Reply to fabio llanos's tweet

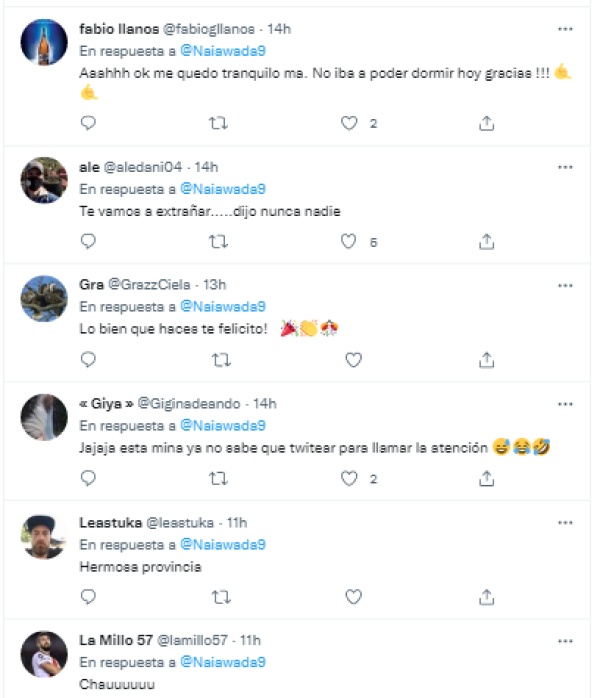tap(88, 123)
